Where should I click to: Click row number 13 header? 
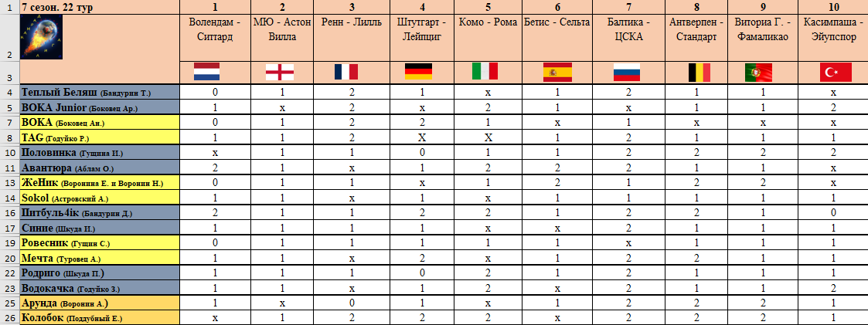pyautogui.click(x=9, y=183)
